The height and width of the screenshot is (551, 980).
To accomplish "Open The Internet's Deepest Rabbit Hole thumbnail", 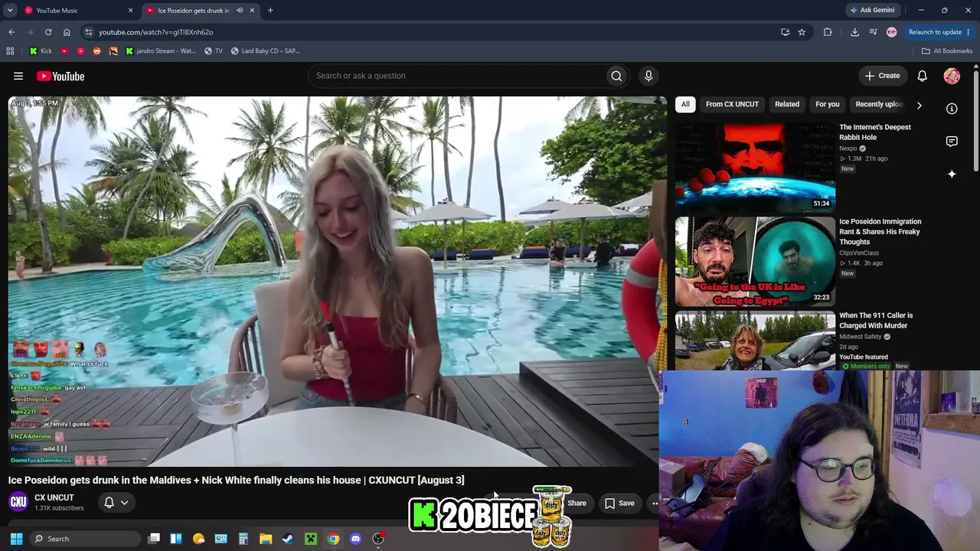I will pos(755,166).
